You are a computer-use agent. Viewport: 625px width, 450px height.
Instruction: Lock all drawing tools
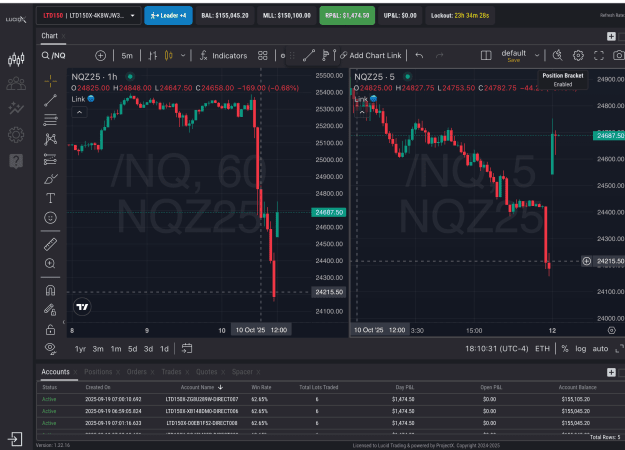click(x=50, y=330)
